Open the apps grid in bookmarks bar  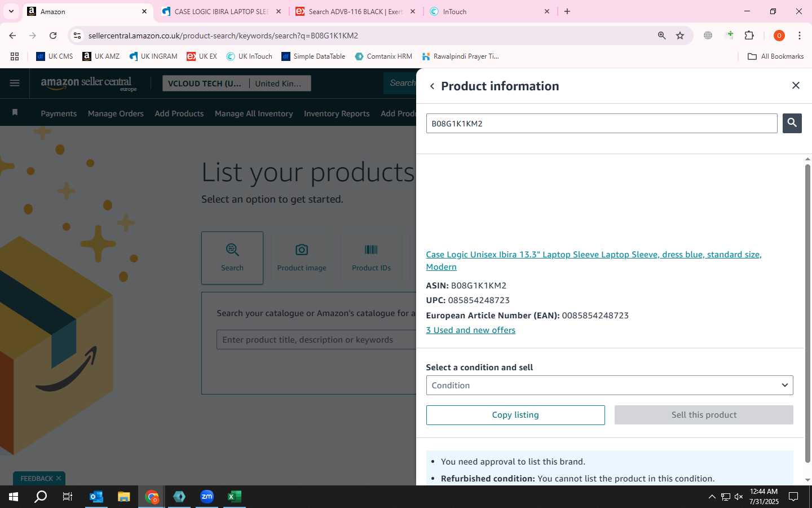(x=15, y=56)
